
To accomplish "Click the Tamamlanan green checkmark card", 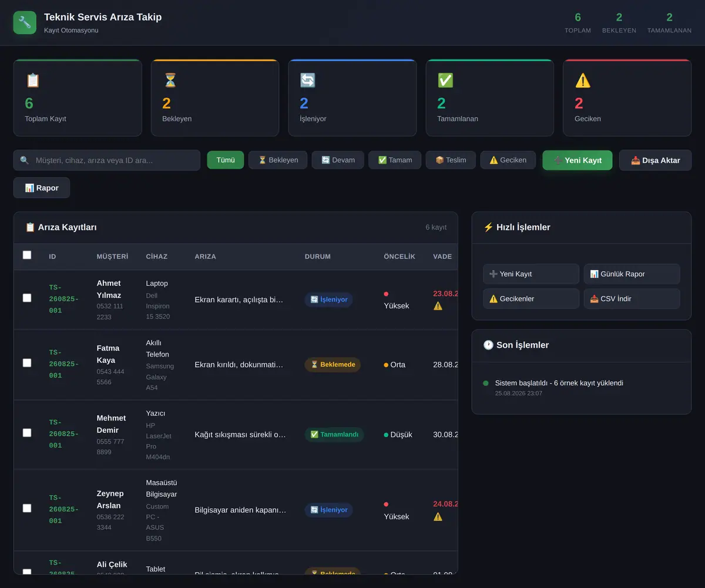I will [490, 98].
